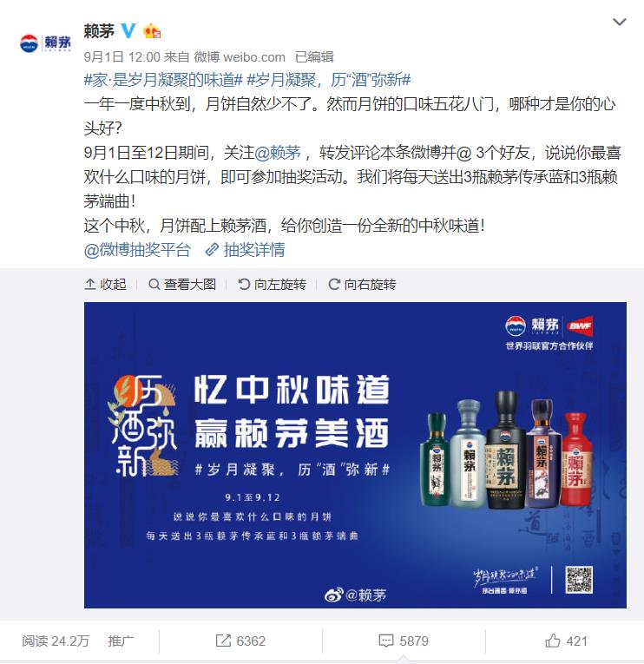644x664 pixels.
Task: Rotate the image left with 向左旋转
Action: click(272, 284)
